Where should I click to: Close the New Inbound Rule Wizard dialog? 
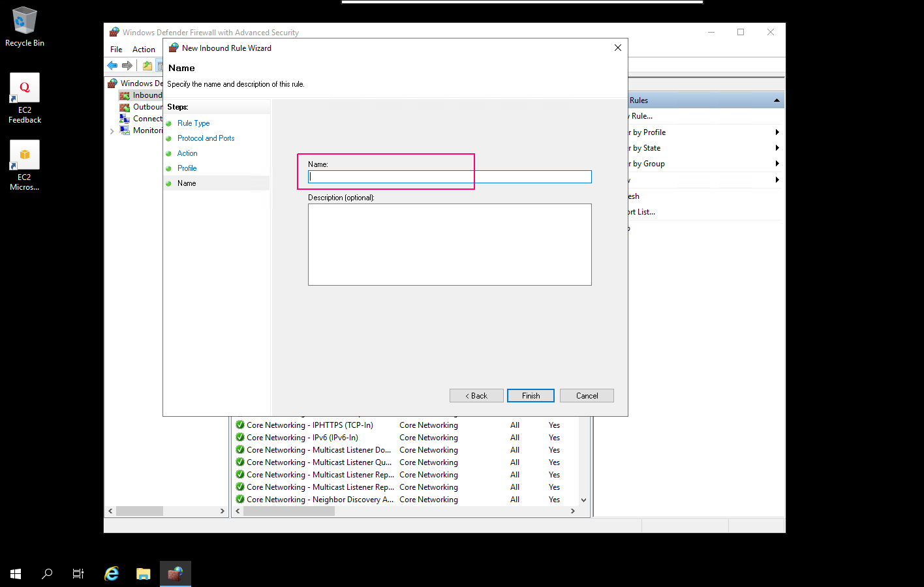point(617,48)
